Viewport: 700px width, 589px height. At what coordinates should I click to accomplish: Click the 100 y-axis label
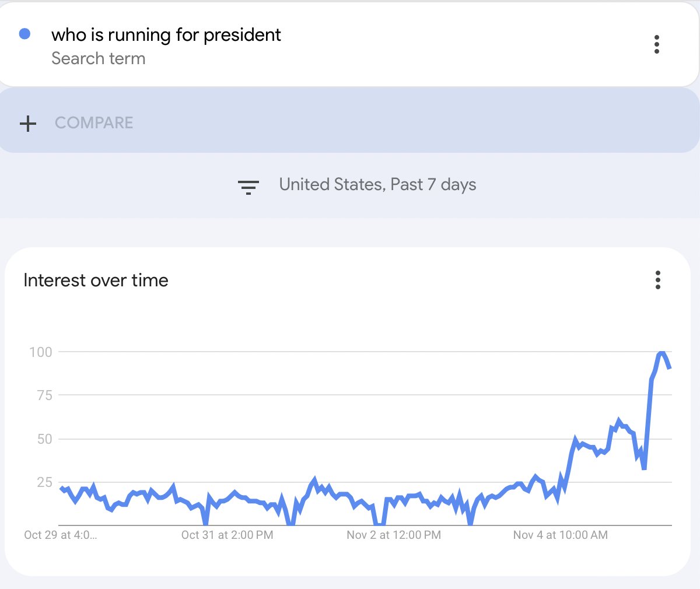pyautogui.click(x=41, y=352)
